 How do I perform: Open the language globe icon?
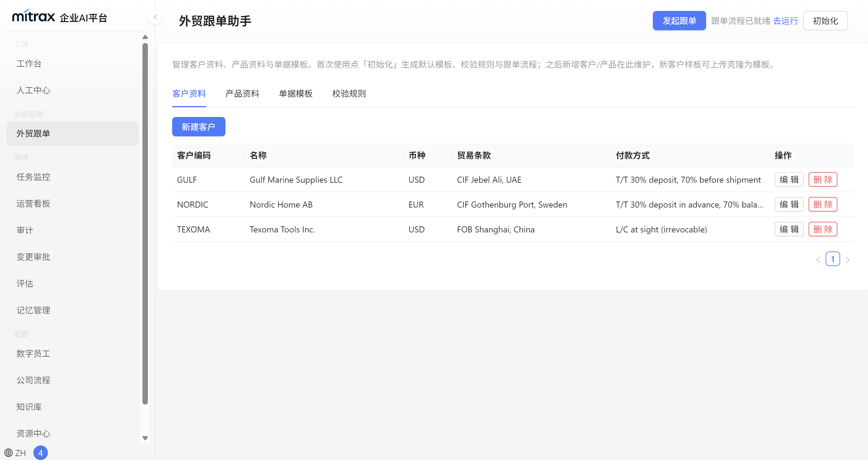tap(8, 453)
